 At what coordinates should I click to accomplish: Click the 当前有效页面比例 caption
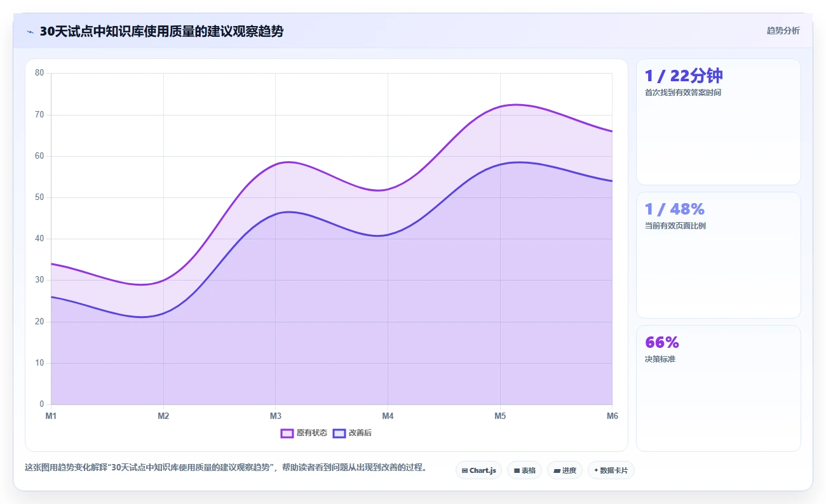[675, 226]
